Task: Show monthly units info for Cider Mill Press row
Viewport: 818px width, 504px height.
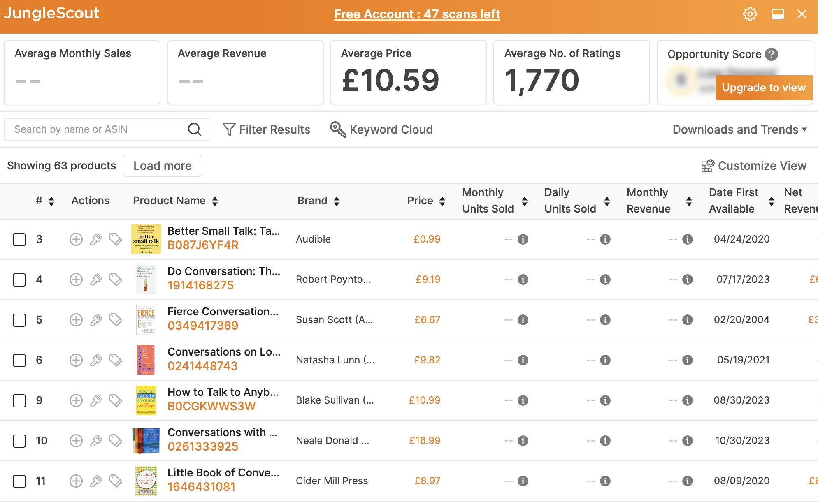Action: [523, 481]
